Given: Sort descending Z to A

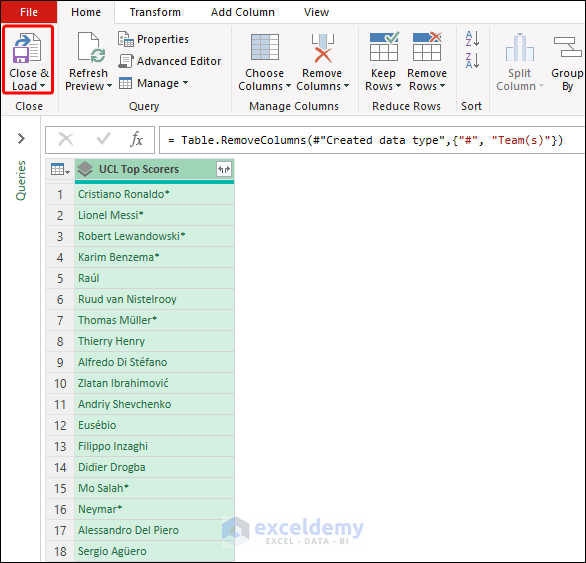Looking at the screenshot, I should tap(472, 61).
